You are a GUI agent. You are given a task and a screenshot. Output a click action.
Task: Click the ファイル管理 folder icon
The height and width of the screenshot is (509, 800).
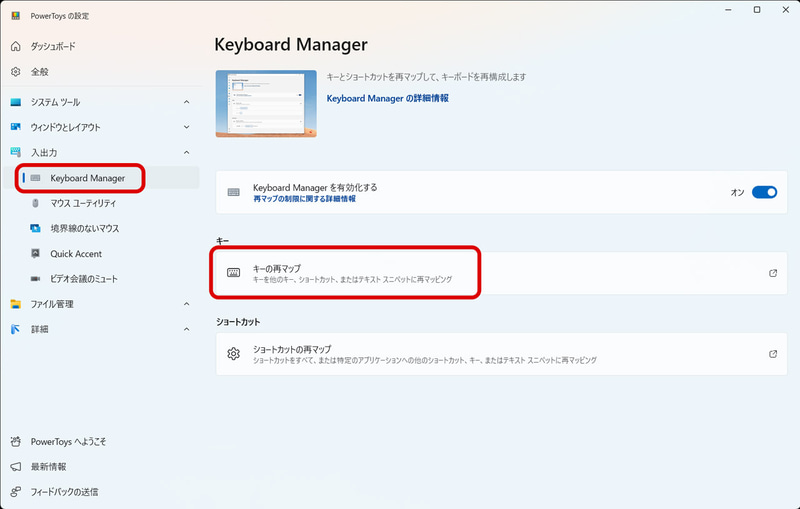pos(16,304)
